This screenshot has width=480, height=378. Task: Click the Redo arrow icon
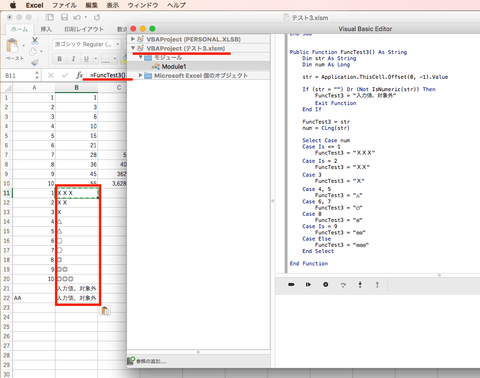coord(97,17)
